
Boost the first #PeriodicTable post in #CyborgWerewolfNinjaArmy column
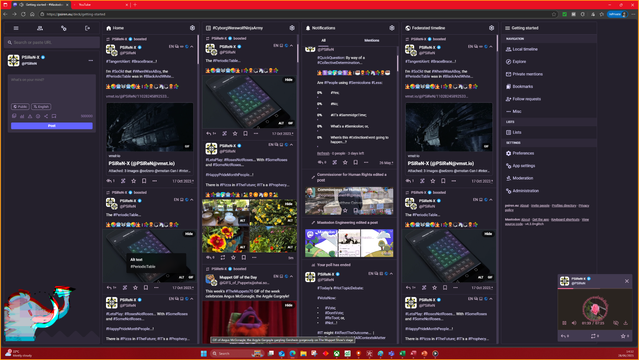(x=224, y=133)
